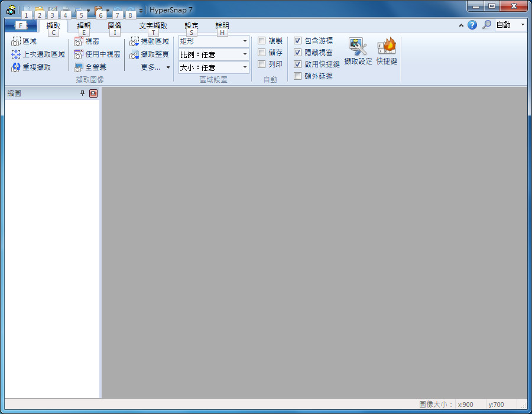Toggle the 列印 auto print checkbox
The width and height of the screenshot is (532, 414).
(x=262, y=64)
